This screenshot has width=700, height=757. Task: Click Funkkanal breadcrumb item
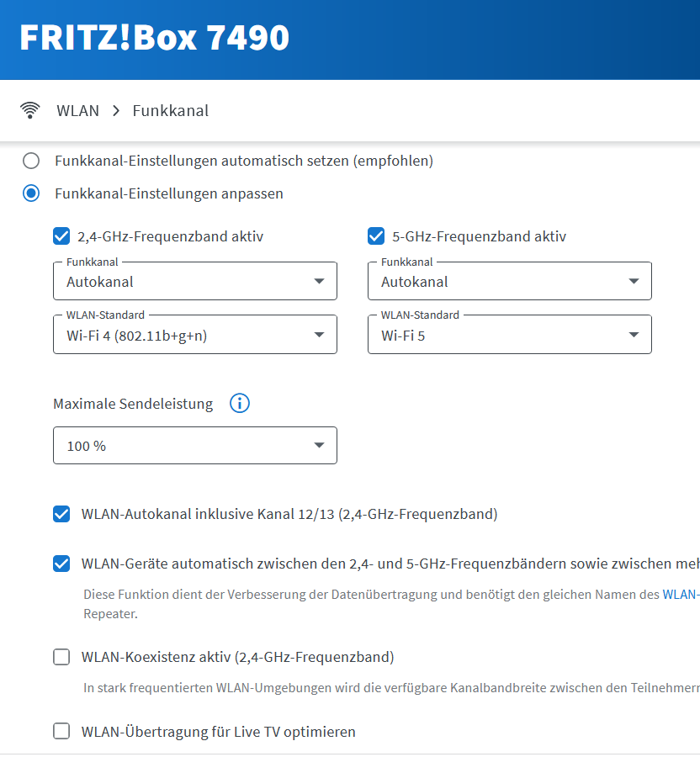pos(171,111)
